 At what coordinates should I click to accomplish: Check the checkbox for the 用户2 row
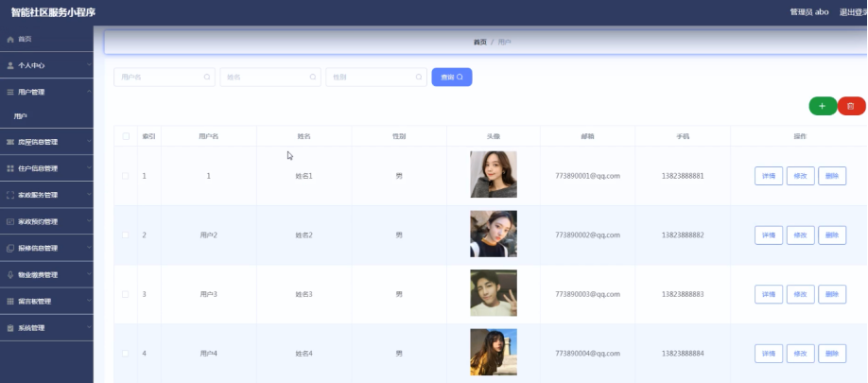[125, 235]
